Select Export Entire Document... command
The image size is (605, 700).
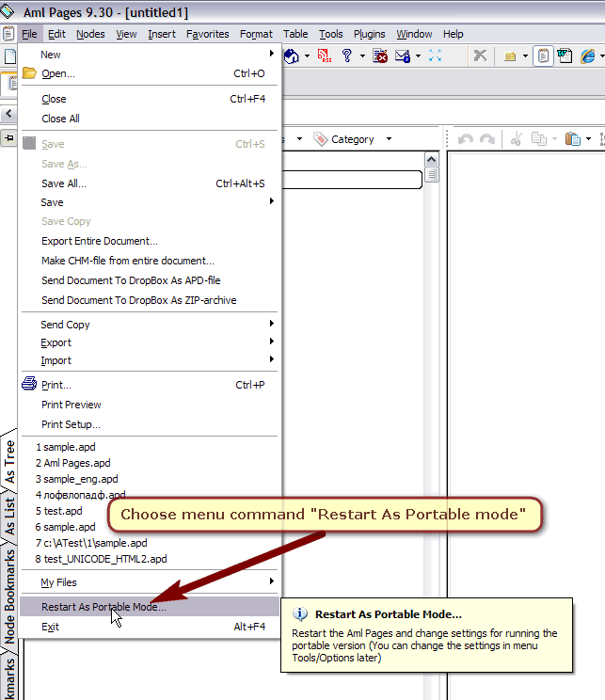point(149,241)
